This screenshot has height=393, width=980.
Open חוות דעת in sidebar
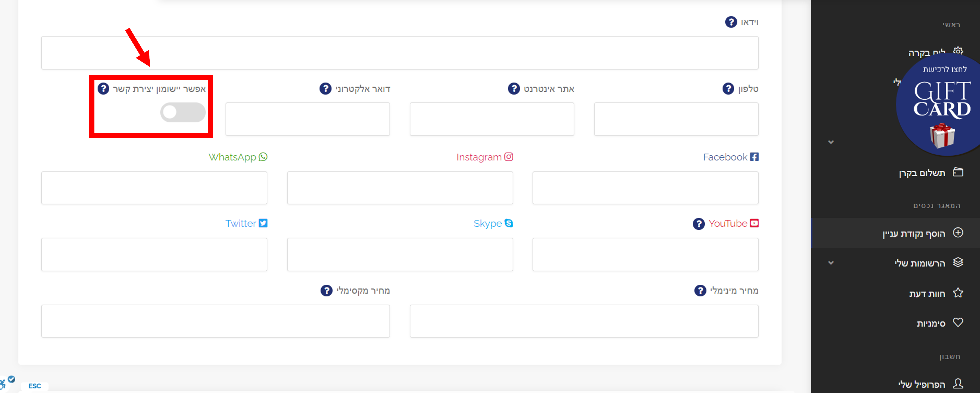point(927,294)
